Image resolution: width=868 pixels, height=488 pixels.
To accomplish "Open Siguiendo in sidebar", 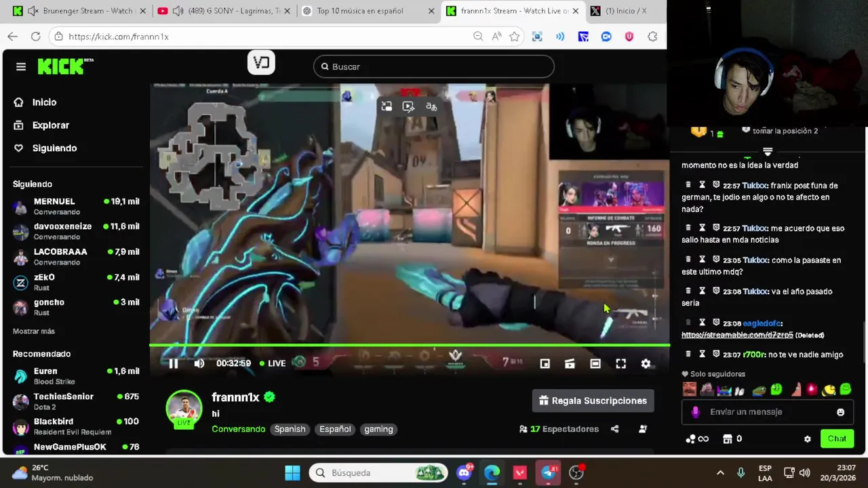I will pos(54,148).
